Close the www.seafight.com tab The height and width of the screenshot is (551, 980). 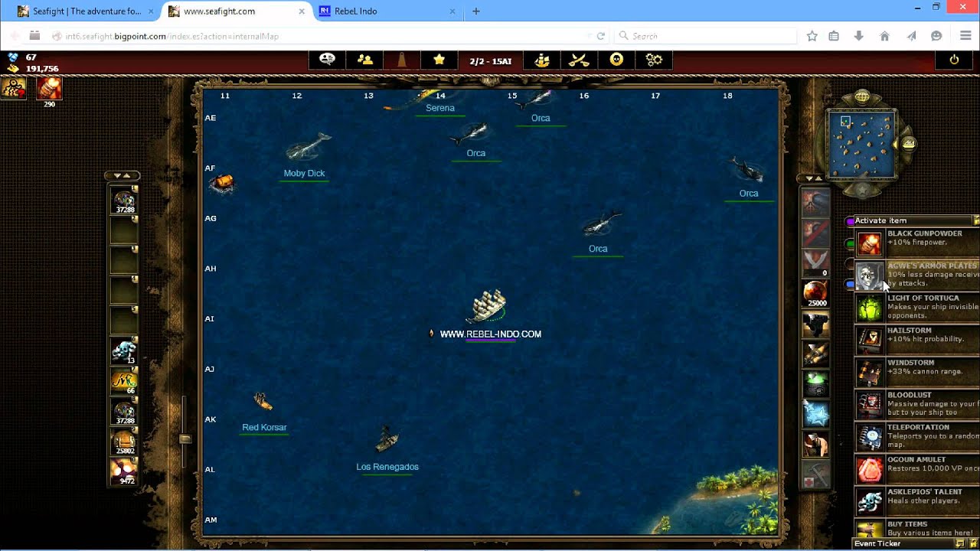(302, 11)
